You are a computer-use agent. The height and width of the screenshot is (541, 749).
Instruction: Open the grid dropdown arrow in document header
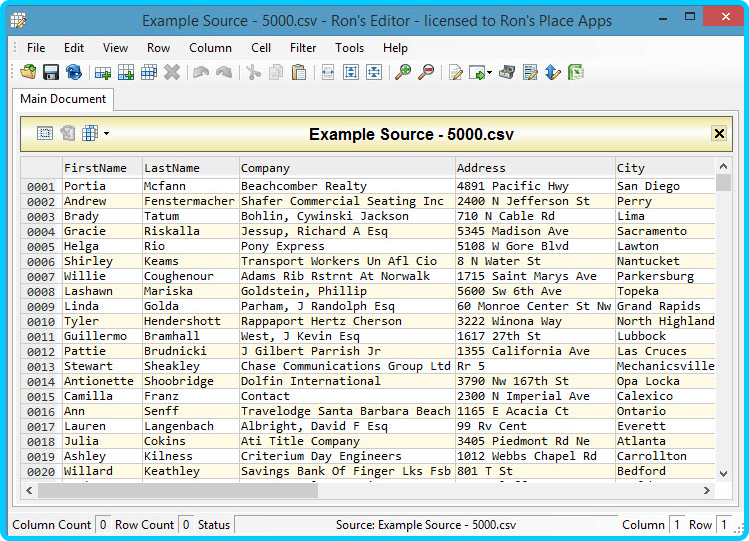(106, 134)
